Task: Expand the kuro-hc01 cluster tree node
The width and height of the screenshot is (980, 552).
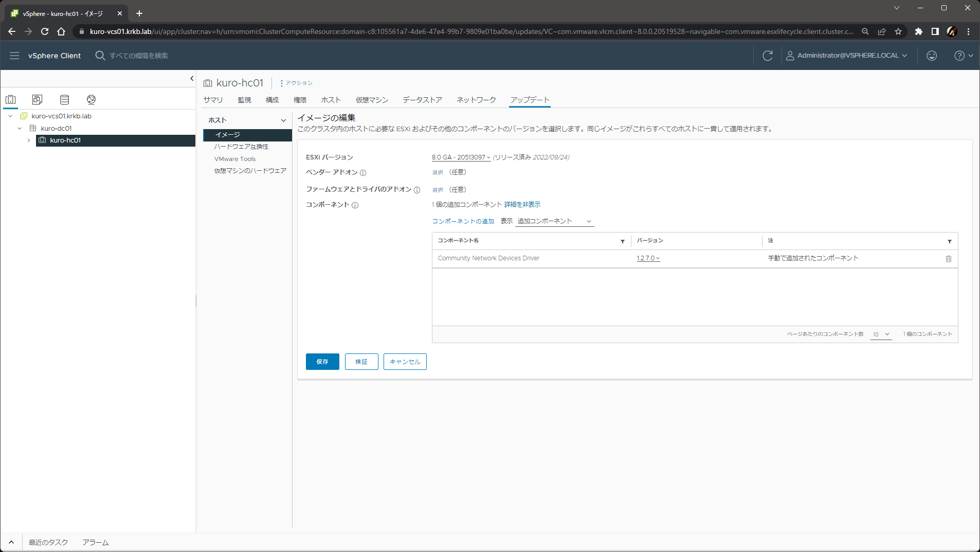Action: [x=29, y=140]
